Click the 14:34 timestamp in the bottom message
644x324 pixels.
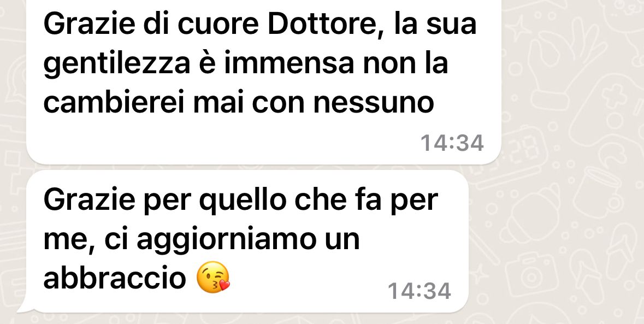[420, 291]
